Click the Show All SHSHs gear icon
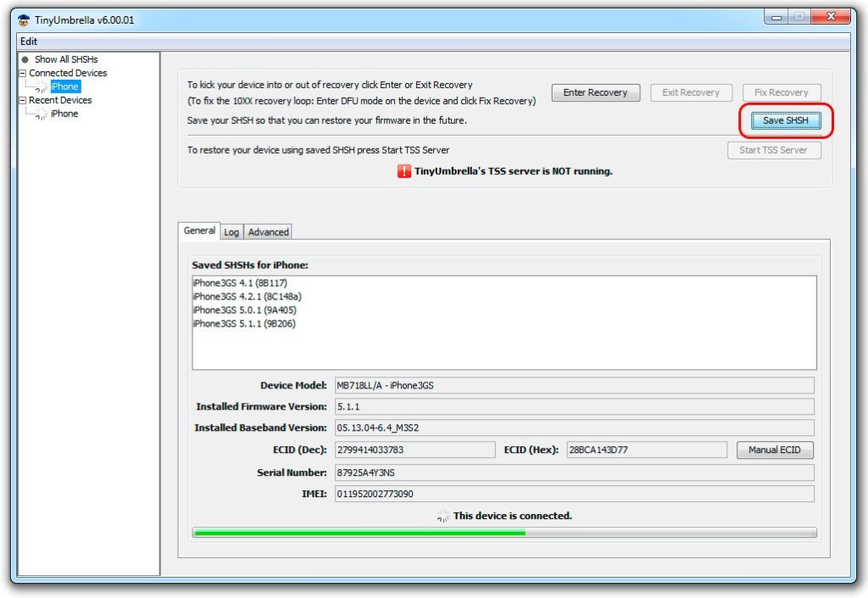 coord(25,59)
